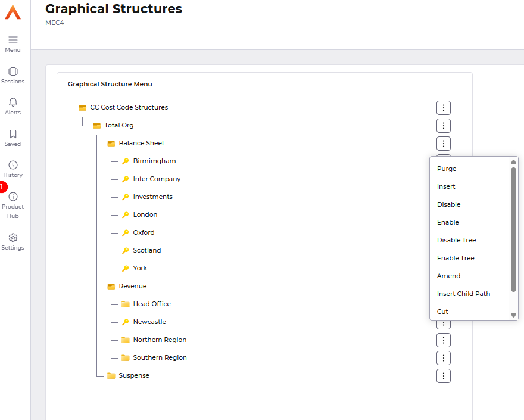Collapse the Revenue folder node
Image resolution: width=524 pixels, height=420 pixels.
coord(111,286)
